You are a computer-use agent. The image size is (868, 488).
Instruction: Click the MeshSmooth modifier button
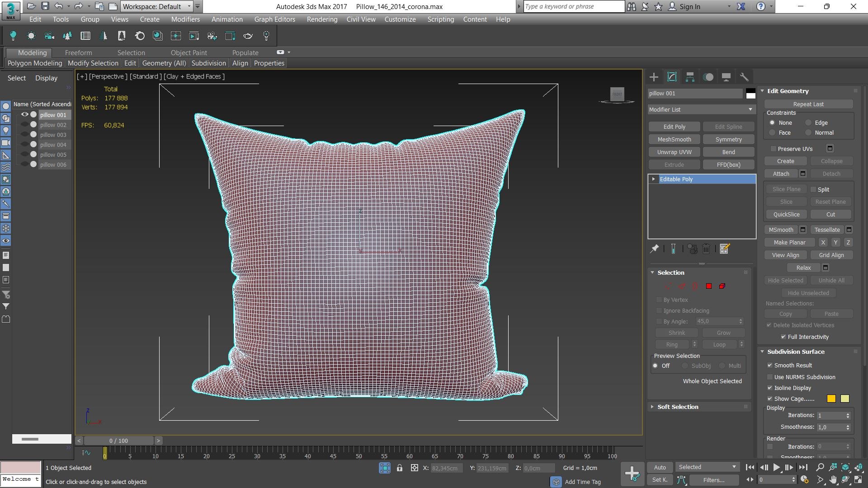(x=674, y=139)
